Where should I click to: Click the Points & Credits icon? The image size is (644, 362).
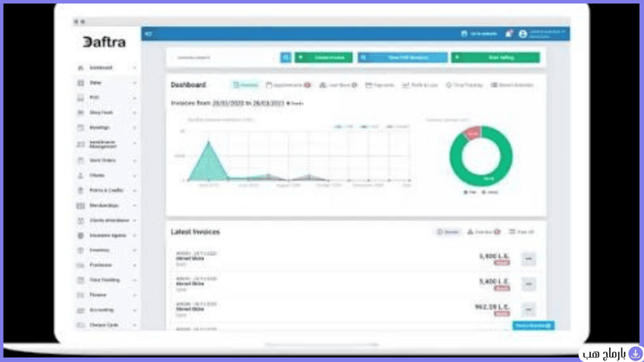pos(80,190)
